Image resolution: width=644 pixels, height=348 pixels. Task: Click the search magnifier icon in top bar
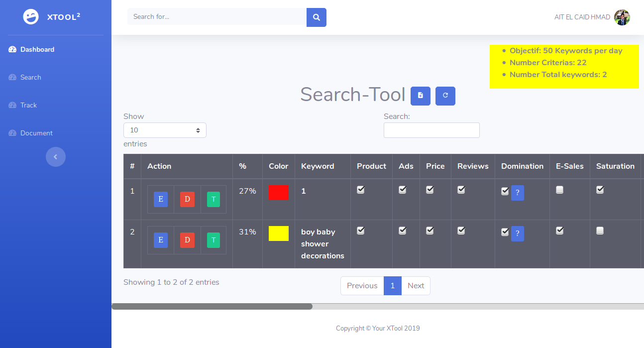tap(317, 16)
